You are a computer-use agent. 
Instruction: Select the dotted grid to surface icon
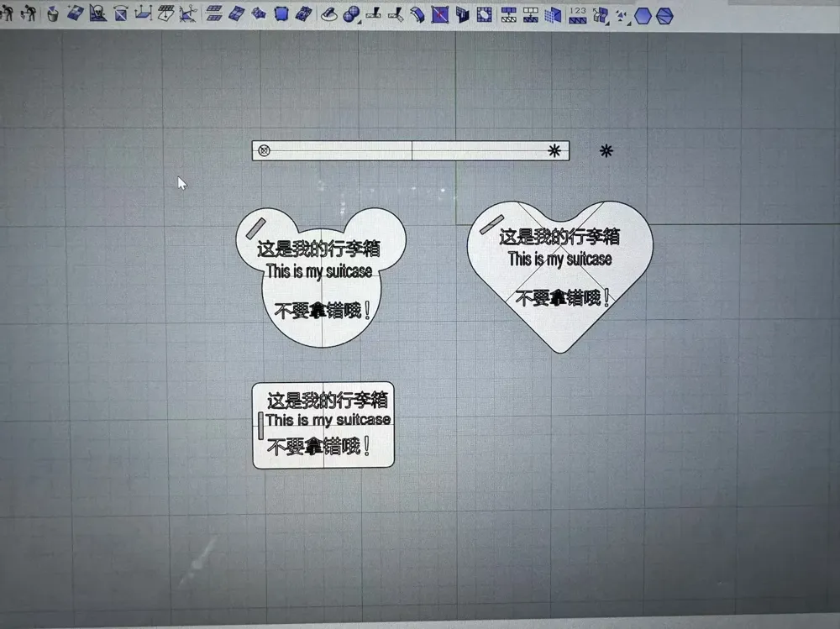(x=553, y=15)
